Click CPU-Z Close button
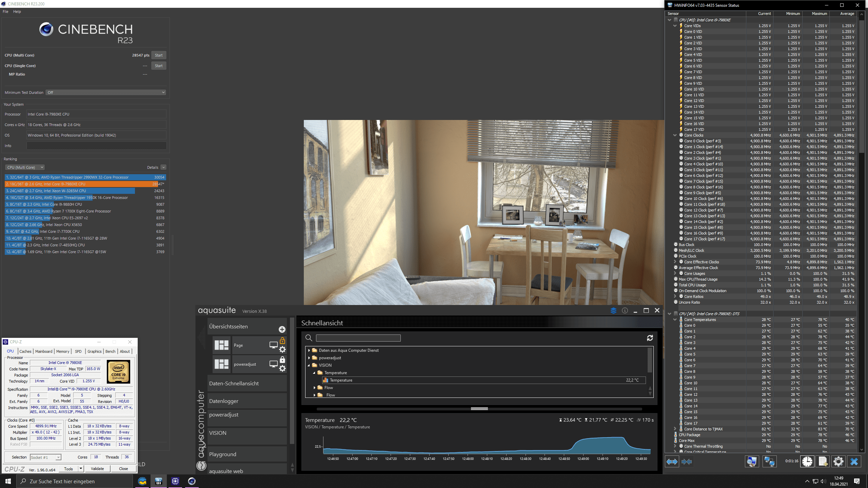Image resolution: width=868 pixels, height=488 pixels. [123, 469]
